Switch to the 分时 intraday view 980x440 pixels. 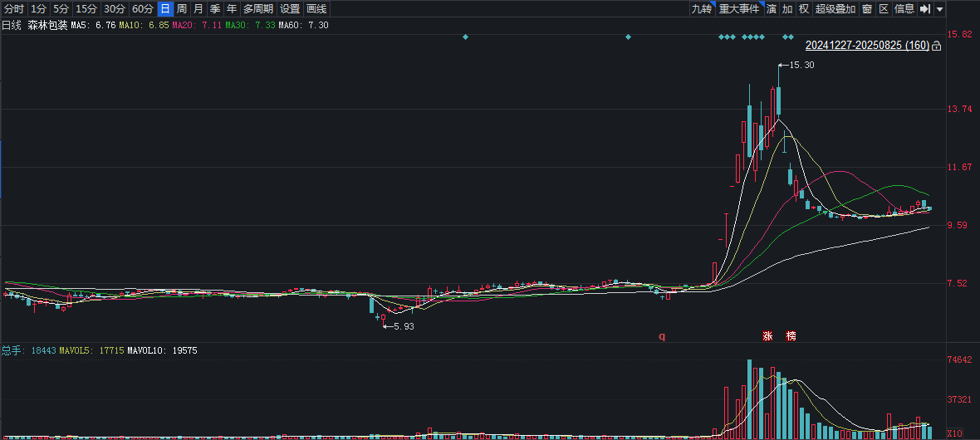click(14, 9)
